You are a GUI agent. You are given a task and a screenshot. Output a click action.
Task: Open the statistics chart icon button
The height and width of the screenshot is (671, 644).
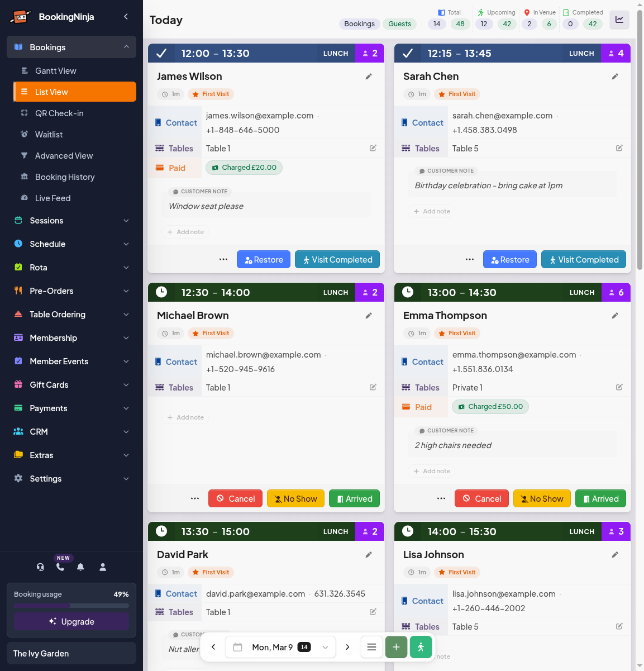[x=619, y=20]
